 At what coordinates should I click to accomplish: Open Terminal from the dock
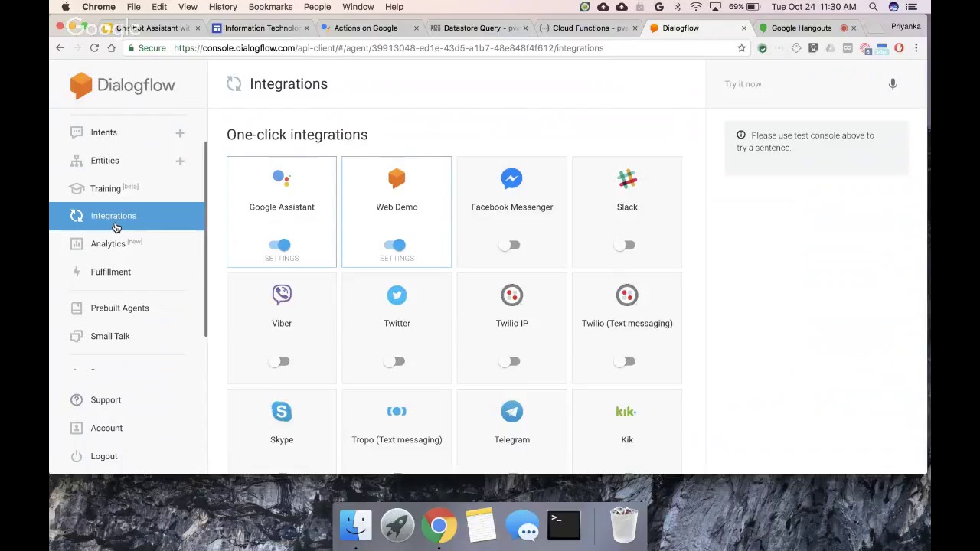[563, 526]
